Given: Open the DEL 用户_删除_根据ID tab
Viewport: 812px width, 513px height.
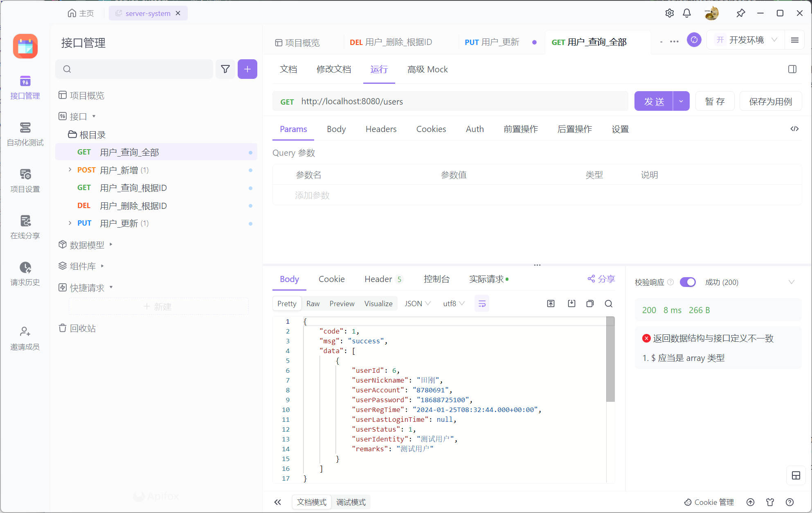Looking at the screenshot, I should (391, 42).
